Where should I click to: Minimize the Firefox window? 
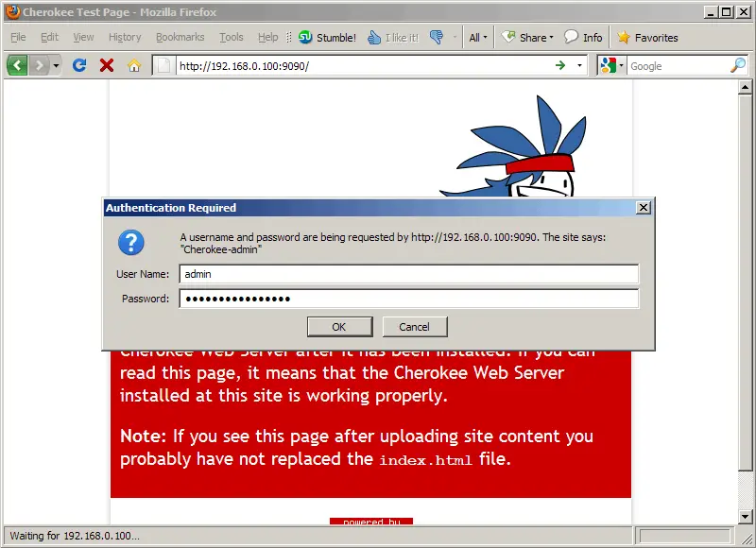711,12
